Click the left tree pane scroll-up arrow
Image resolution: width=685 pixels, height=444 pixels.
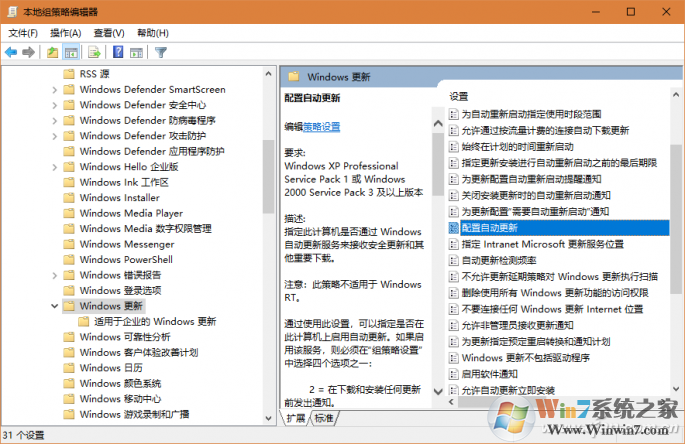click(268, 74)
